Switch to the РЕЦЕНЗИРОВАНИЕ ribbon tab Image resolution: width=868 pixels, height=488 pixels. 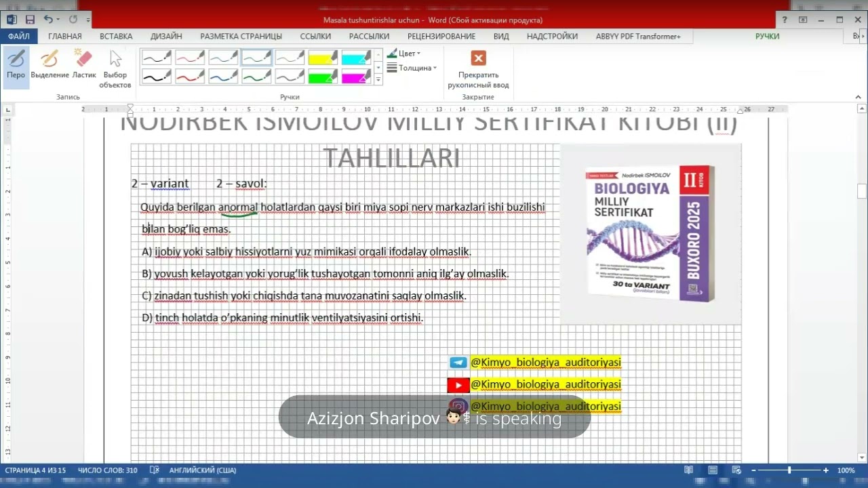click(x=441, y=36)
